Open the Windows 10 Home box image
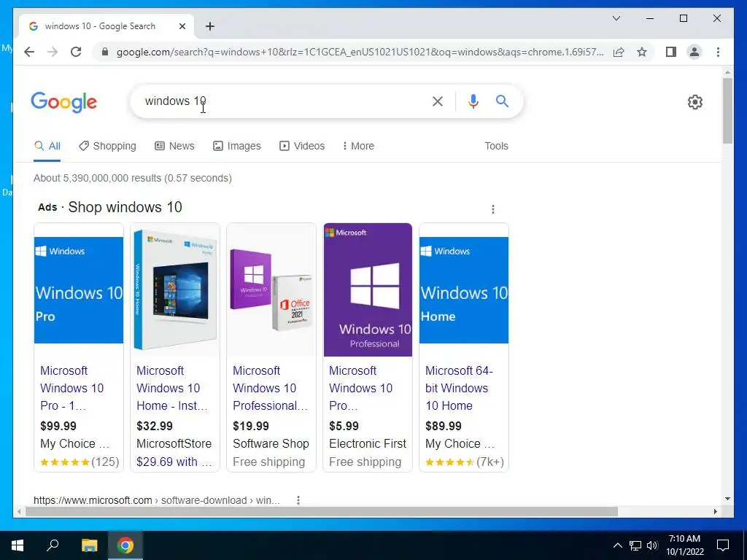Image resolution: width=747 pixels, height=560 pixels. [175, 290]
